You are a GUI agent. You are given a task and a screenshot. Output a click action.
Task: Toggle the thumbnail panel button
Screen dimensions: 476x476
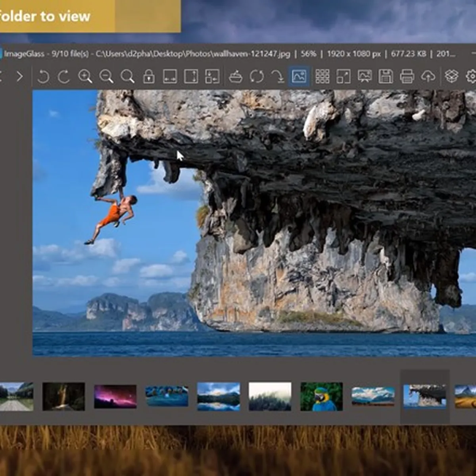coord(299,76)
